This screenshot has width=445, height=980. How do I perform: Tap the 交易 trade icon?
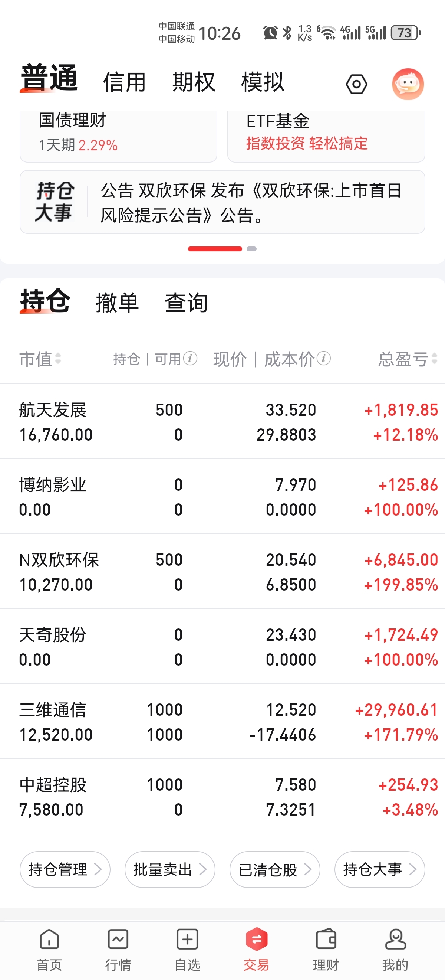coord(257,948)
